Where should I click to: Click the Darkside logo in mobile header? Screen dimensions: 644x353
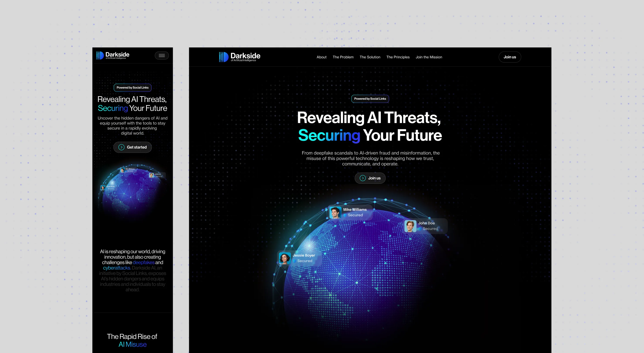(x=113, y=55)
